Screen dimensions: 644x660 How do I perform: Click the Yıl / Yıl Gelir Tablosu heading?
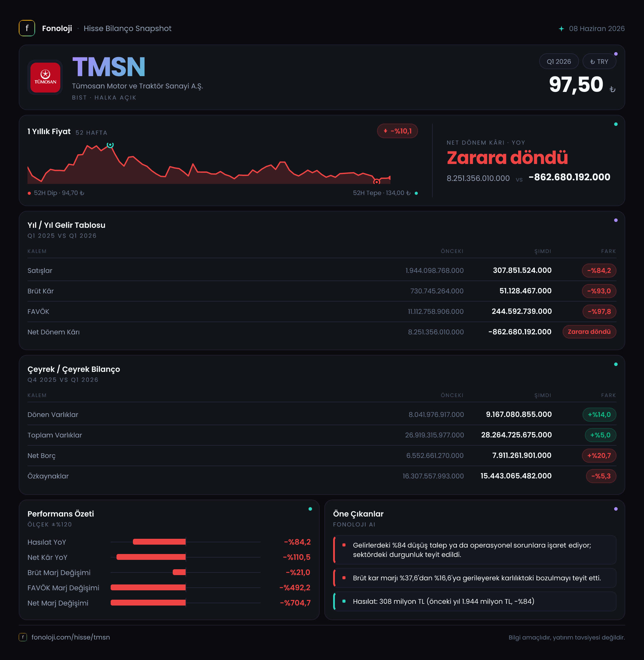[66, 225]
